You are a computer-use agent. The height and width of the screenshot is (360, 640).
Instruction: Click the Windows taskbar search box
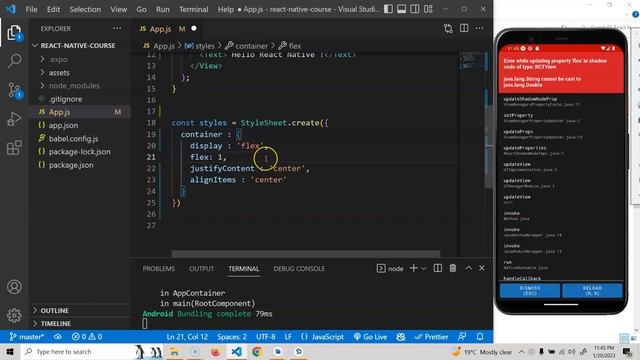pos(78,352)
